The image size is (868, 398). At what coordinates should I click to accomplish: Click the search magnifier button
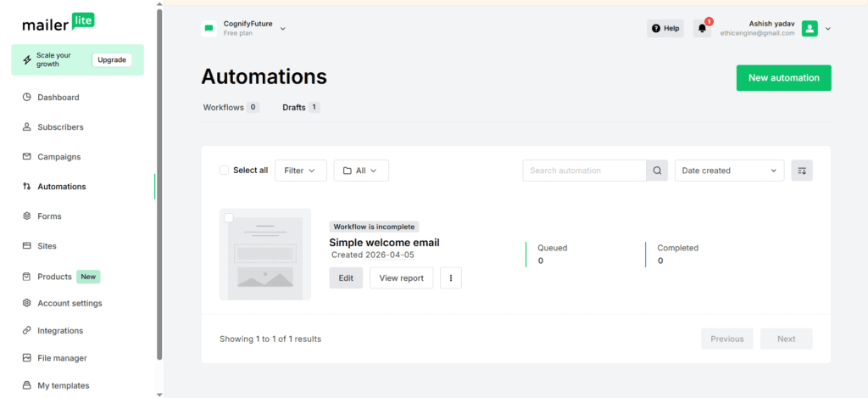click(x=657, y=171)
